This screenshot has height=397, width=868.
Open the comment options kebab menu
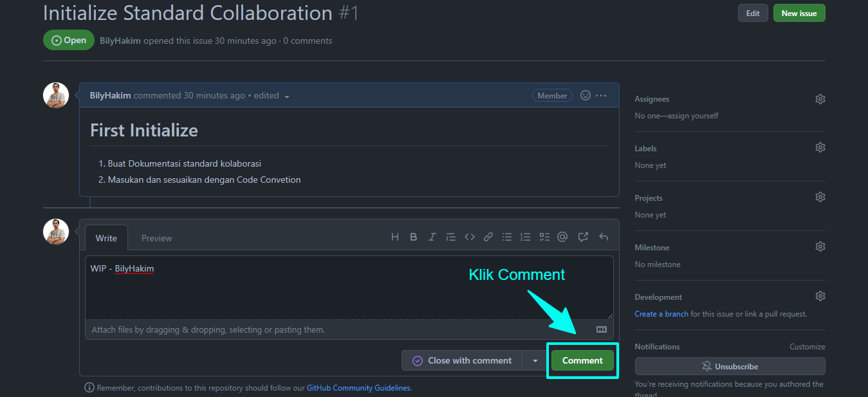tap(602, 95)
